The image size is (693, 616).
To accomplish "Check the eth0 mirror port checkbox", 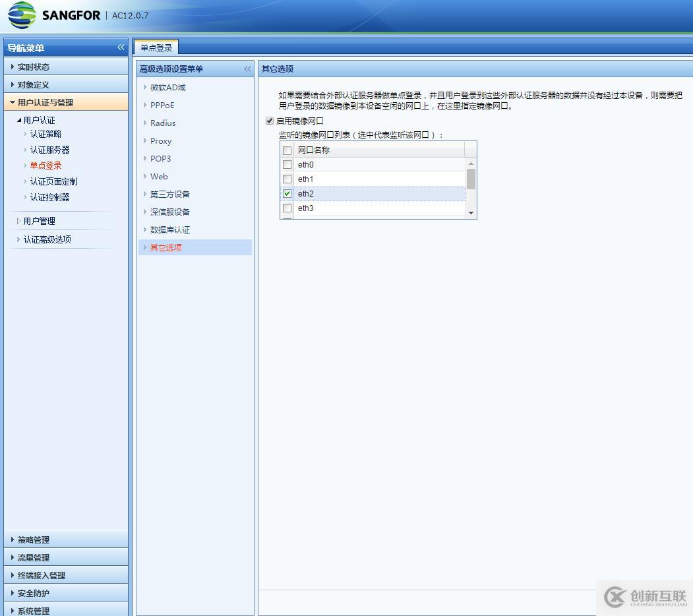I will pyautogui.click(x=287, y=164).
